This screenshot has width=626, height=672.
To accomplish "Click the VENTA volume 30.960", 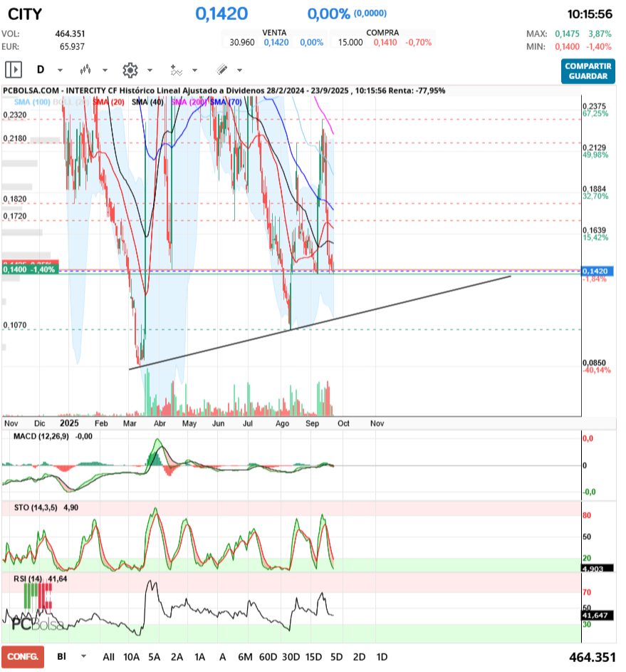I will [x=242, y=43].
